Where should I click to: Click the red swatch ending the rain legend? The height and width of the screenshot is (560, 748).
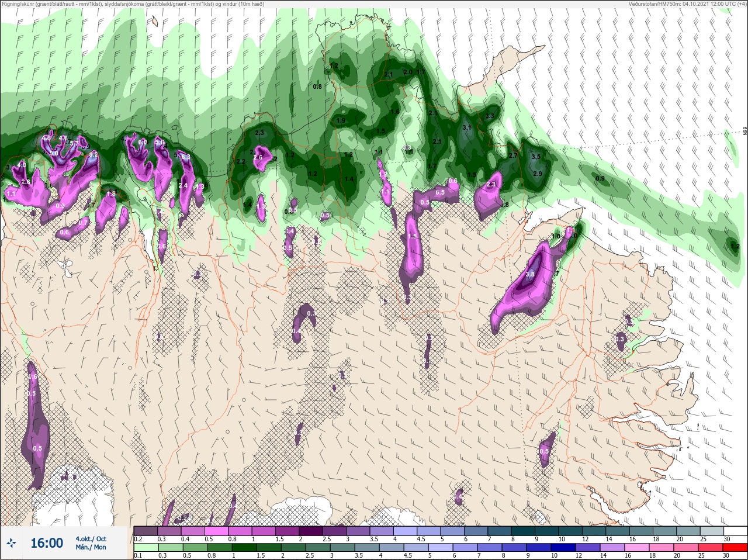click(x=735, y=548)
